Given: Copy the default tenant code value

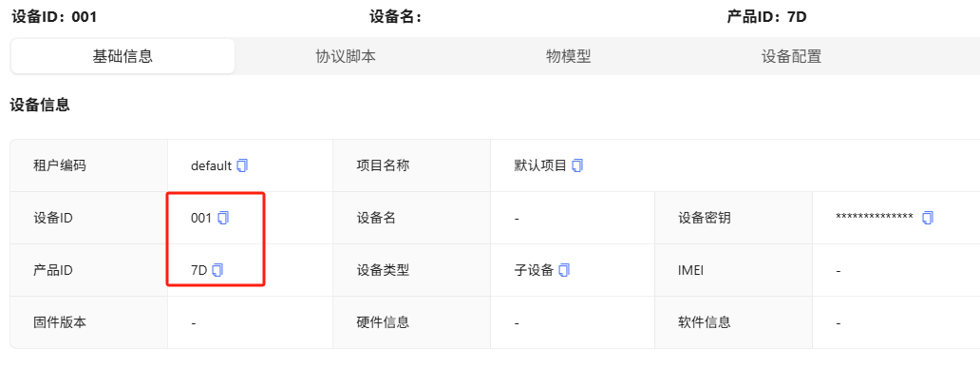Looking at the screenshot, I should coord(243,165).
